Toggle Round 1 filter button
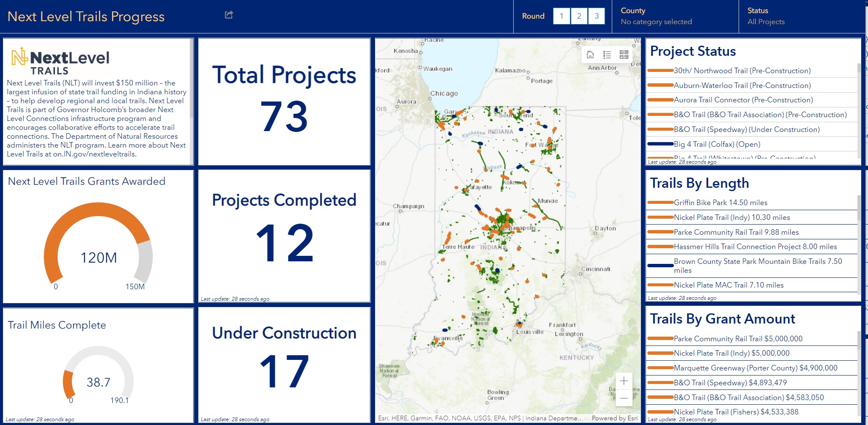The height and width of the screenshot is (425, 868). click(x=561, y=16)
